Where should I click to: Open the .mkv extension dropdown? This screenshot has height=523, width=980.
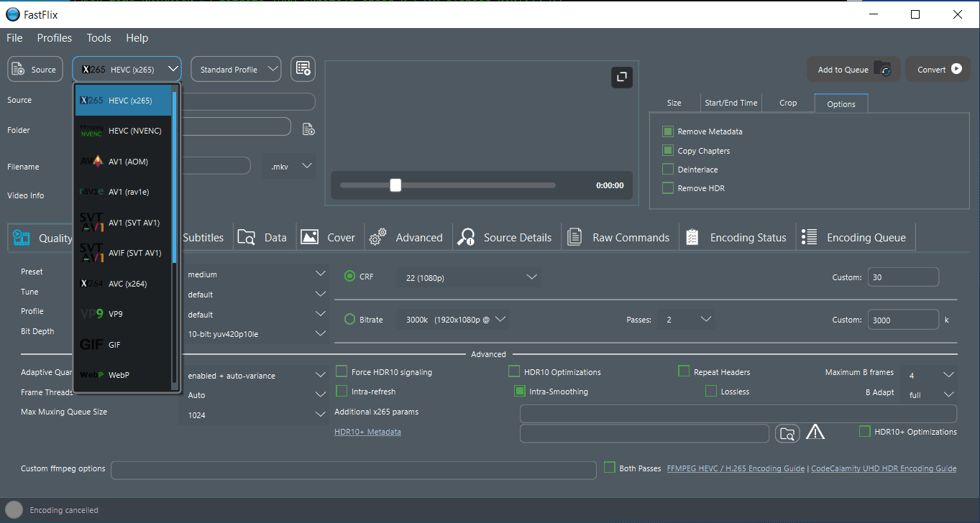click(289, 166)
